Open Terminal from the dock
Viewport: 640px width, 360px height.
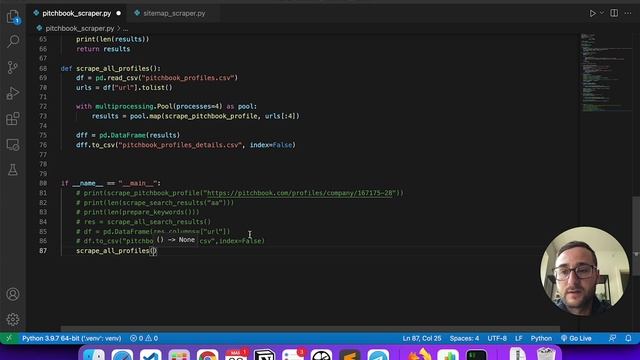[476, 354]
